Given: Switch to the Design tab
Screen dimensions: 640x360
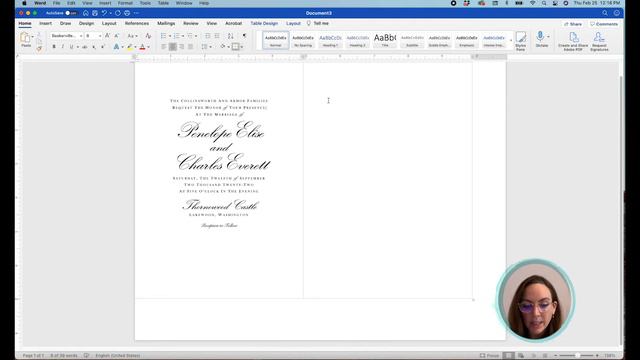Looking at the screenshot, I should [x=86, y=24].
